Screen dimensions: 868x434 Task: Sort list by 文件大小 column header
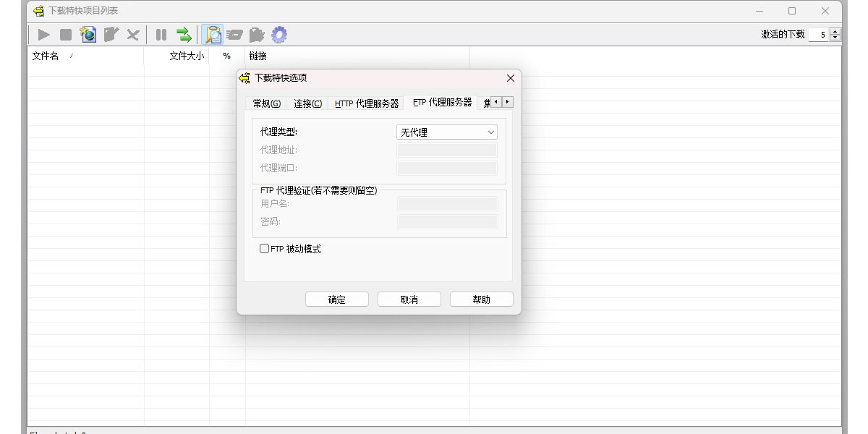tap(177, 56)
